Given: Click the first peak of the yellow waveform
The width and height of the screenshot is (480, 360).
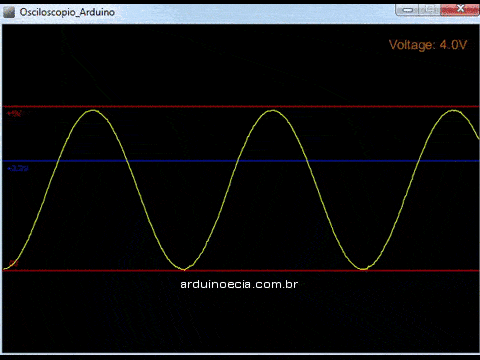Looking at the screenshot, I should [x=93, y=111].
